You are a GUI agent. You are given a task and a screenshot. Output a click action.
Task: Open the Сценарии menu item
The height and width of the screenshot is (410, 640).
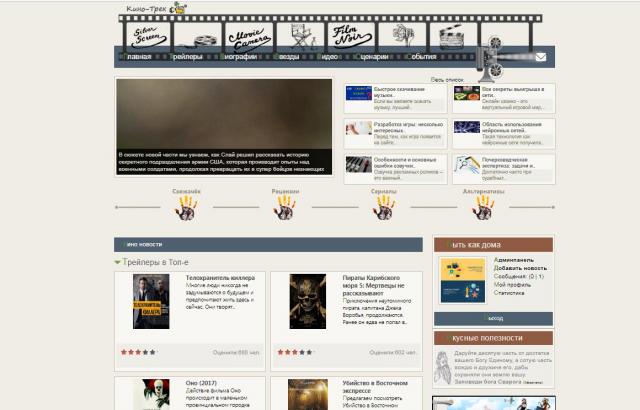(372, 57)
